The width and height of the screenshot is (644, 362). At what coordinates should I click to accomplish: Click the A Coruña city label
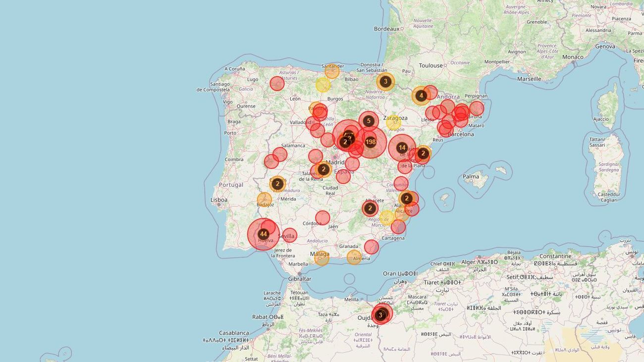click(x=234, y=69)
